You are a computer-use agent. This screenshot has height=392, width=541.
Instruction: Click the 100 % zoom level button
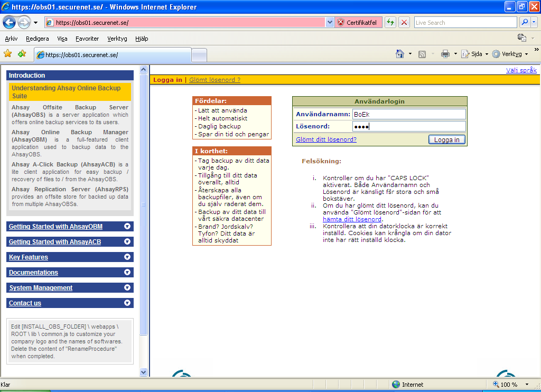(x=505, y=385)
